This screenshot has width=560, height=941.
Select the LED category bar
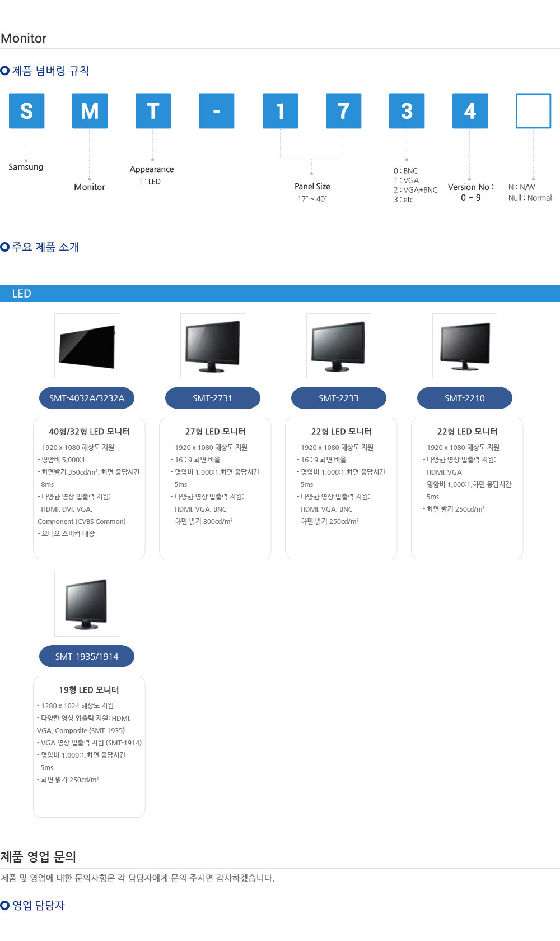(280, 293)
